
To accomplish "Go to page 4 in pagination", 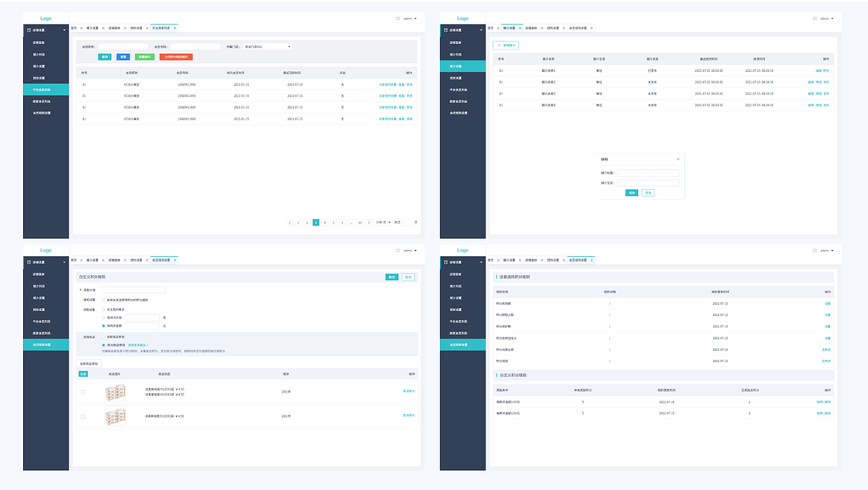I will pyautogui.click(x=325, y=222).
